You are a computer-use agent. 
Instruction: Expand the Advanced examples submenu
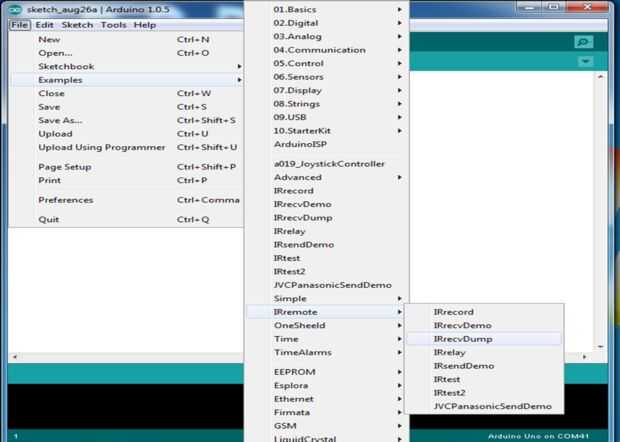[x=327, y=177]
